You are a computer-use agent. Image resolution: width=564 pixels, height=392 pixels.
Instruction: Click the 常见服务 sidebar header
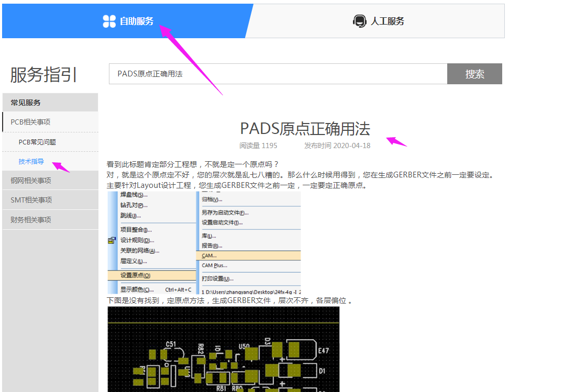26,103
